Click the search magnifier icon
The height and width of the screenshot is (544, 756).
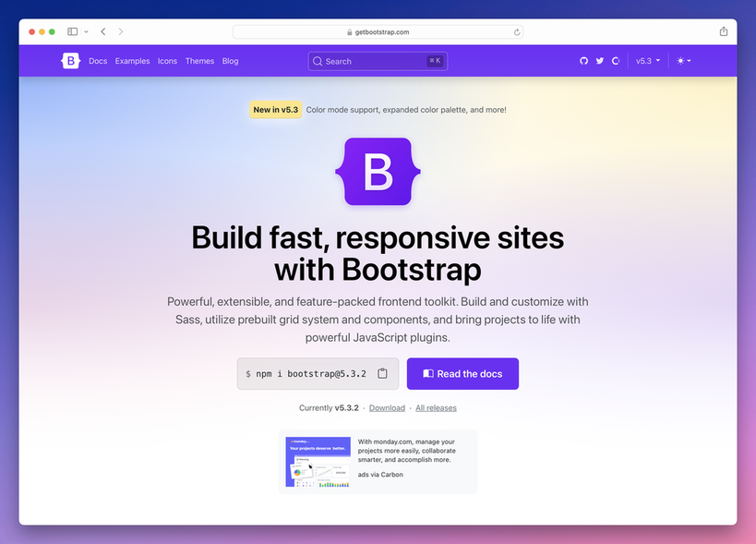(317, 60)
